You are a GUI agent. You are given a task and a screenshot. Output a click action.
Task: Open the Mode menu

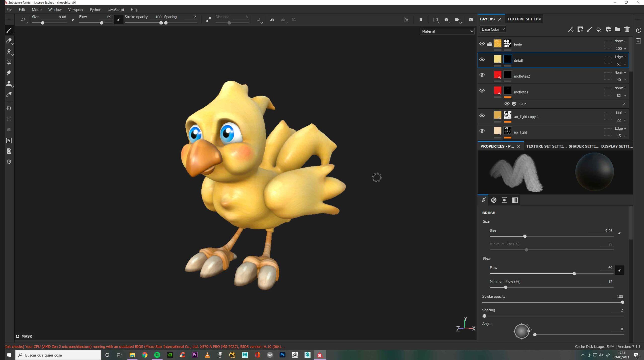point(36,10)
